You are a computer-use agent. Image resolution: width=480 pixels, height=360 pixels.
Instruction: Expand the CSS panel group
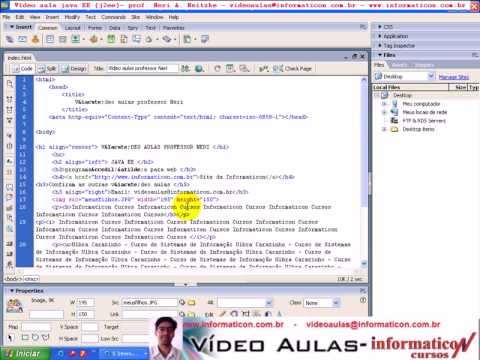click(379, 27)
